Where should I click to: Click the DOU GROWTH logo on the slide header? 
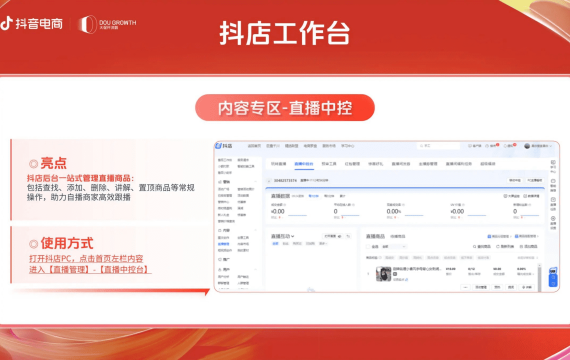[x=108, y=24]
